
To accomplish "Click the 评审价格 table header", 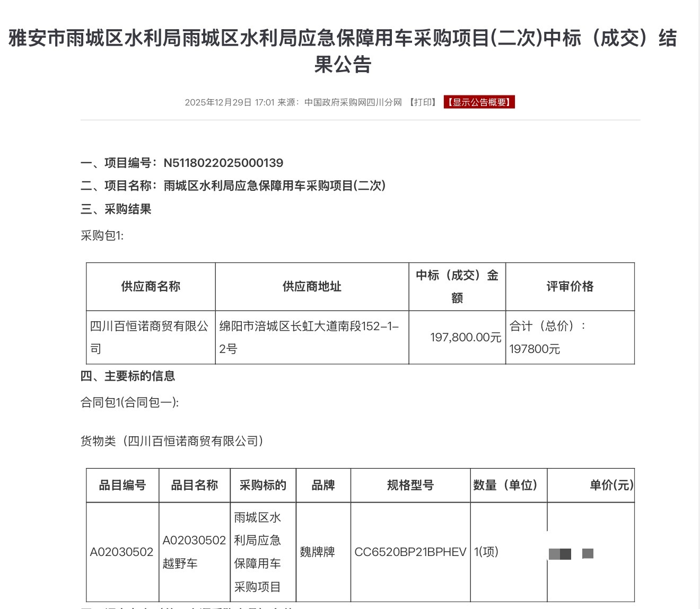I will click(570, 286).
